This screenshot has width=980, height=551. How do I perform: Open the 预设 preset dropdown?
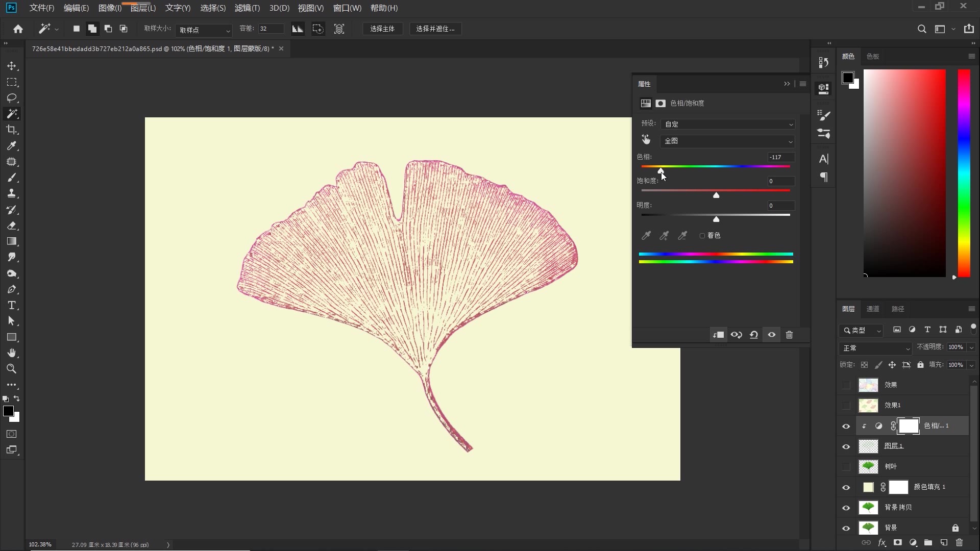click(727, 124)
